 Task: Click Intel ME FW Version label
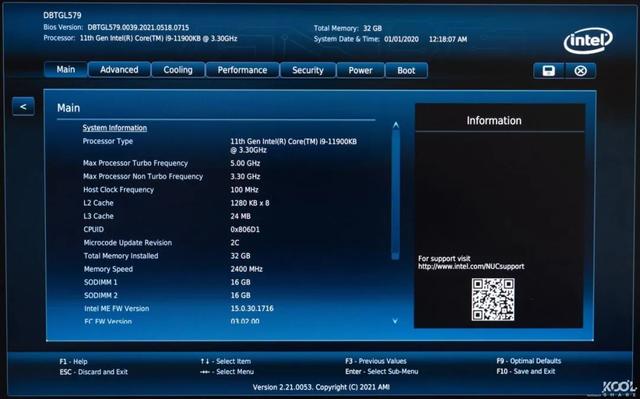117,309
